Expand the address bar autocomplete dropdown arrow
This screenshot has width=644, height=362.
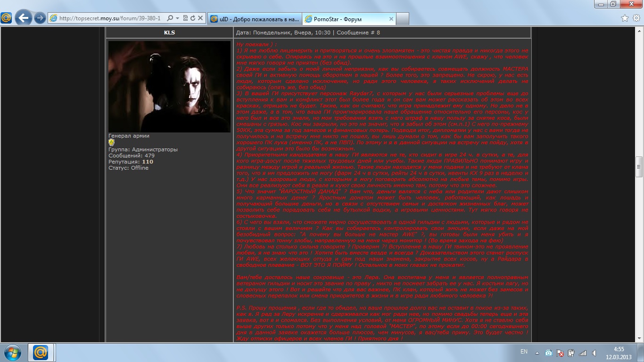tap(177, 18)
